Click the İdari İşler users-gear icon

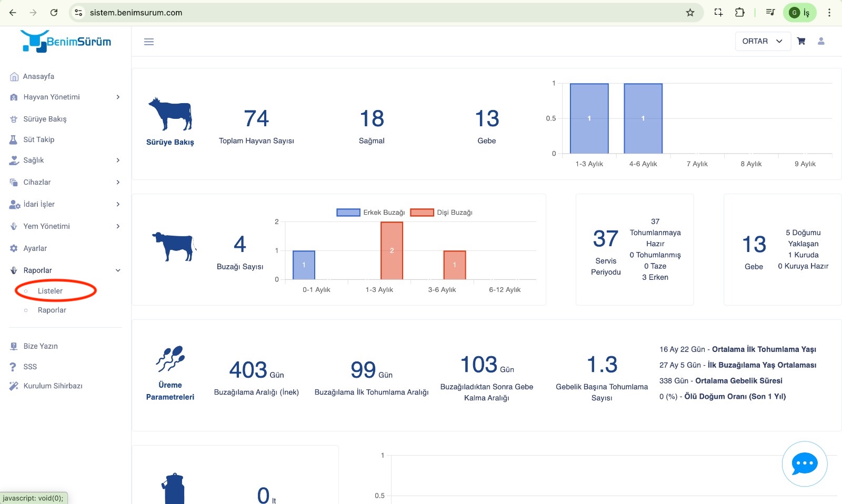[x=14, y=205]
